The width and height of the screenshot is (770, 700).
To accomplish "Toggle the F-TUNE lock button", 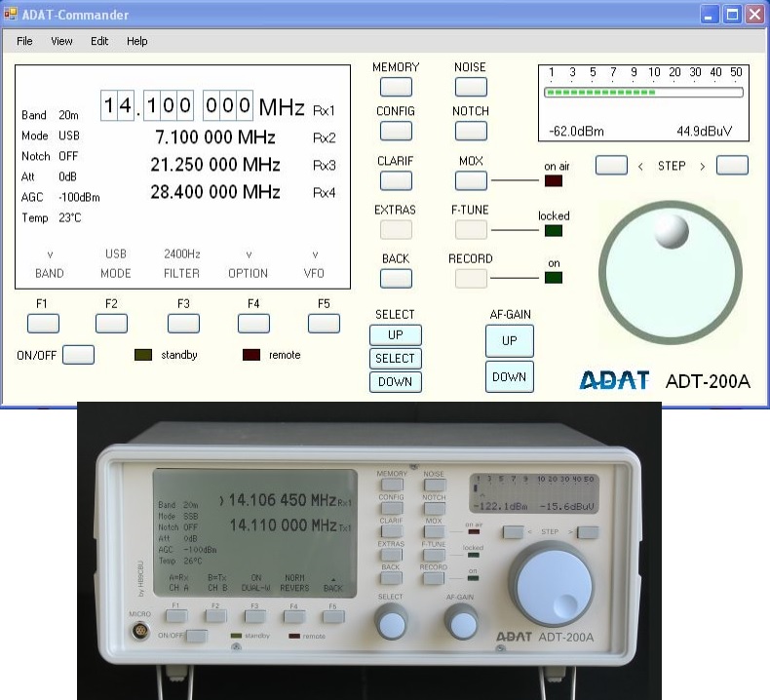I will click(471, 229).
